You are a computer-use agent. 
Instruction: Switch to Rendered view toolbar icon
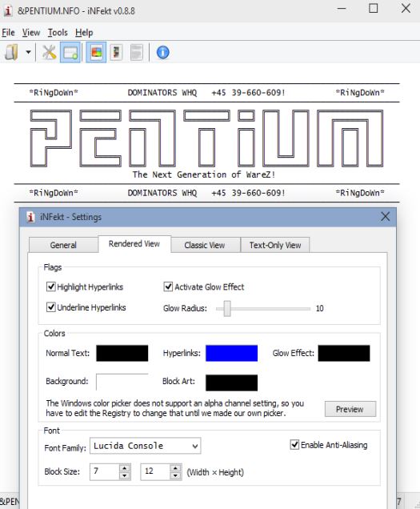[96, 52]
